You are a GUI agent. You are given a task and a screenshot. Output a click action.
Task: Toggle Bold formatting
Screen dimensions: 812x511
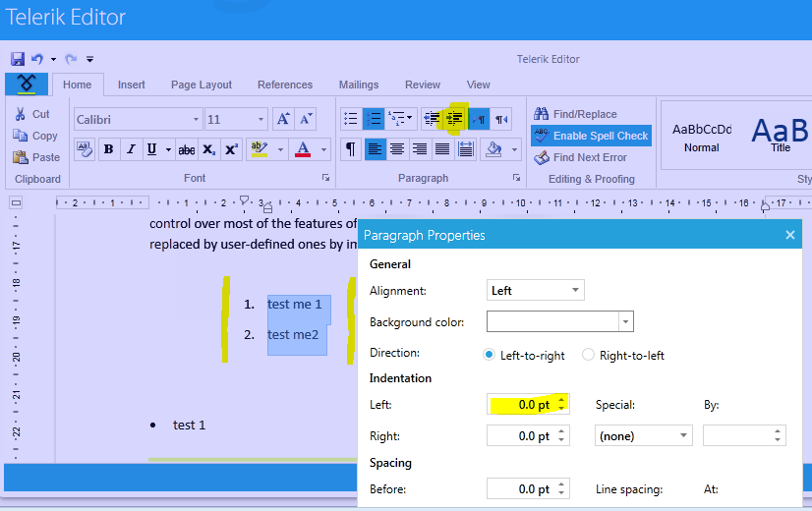(x=109, y=149)
